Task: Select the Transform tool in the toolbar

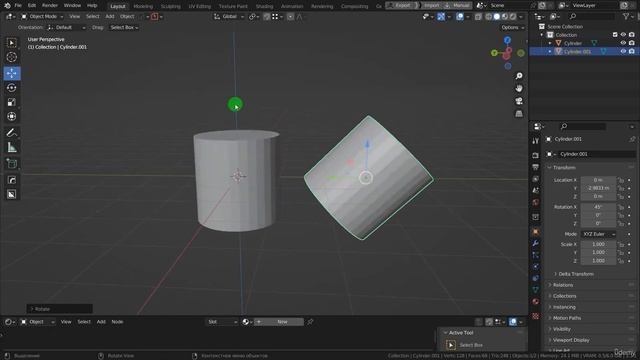Action: click(x=11, y=116)
